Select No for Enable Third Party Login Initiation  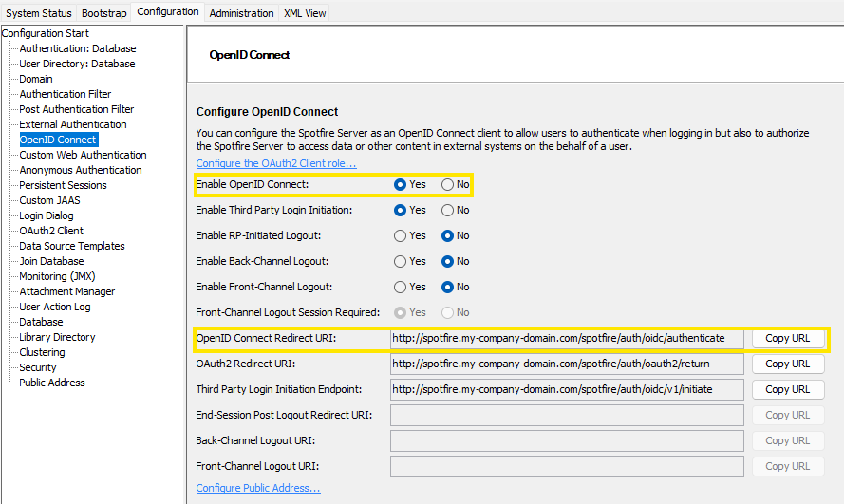coord(447,210)
